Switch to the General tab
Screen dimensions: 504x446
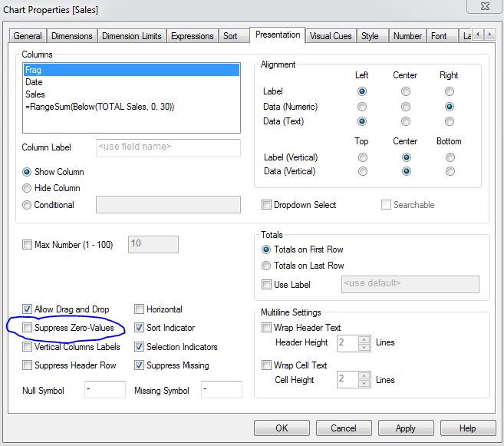point(28,36)
